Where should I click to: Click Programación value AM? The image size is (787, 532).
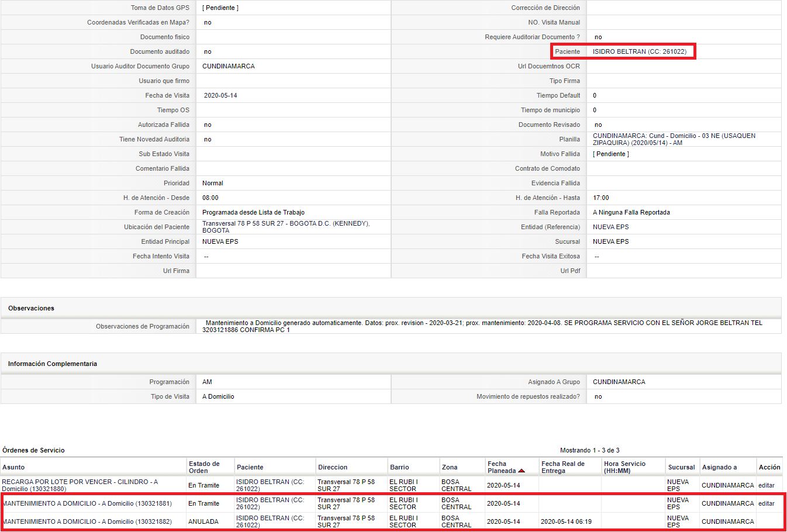tap(207, 382)
